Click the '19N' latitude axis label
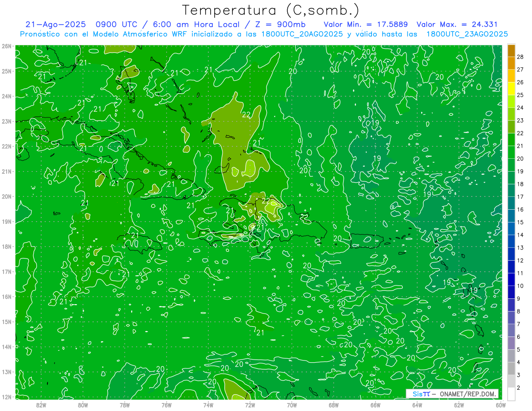 (x=7, y=222)
